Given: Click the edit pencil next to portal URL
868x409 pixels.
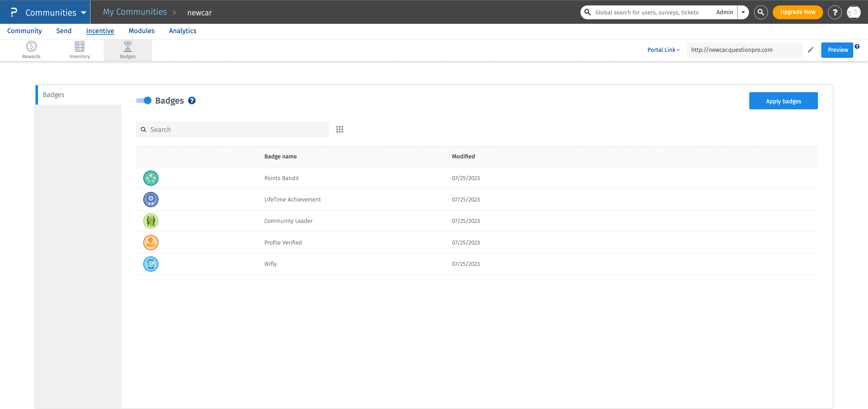Looking at the screenshot, I should (x=811, y=49).
